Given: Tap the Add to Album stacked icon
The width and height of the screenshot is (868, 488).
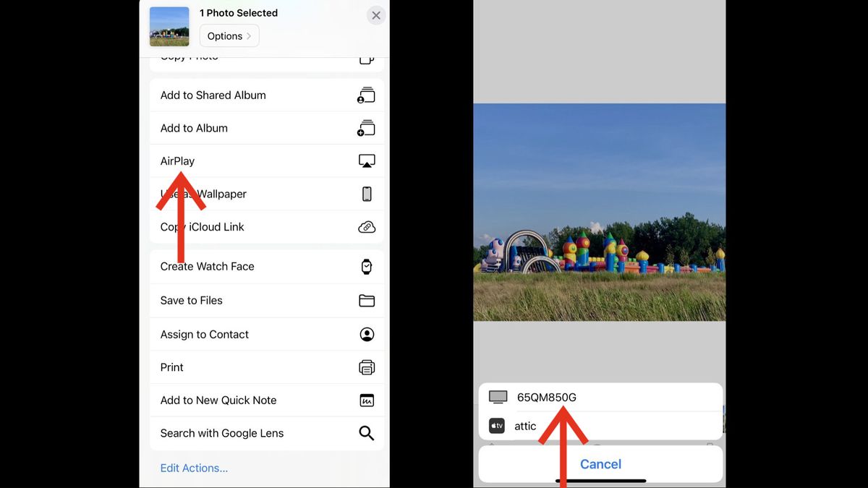Looking at the screenshot, I should coord(367,128).
